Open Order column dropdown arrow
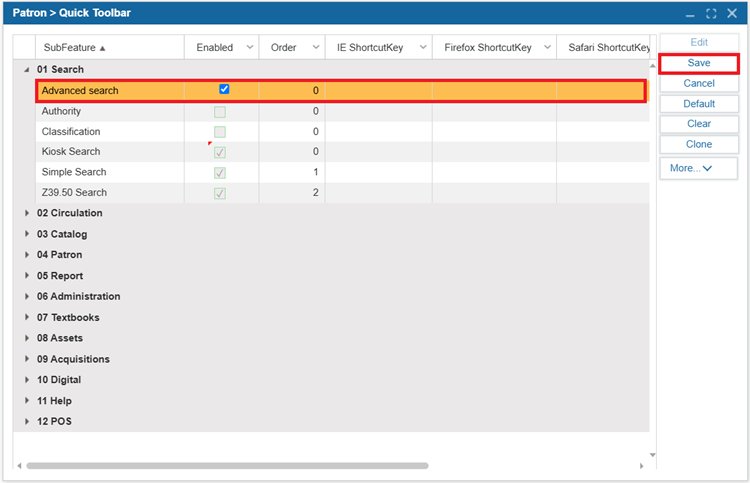 pyautogui.click(x=315, y=48)
